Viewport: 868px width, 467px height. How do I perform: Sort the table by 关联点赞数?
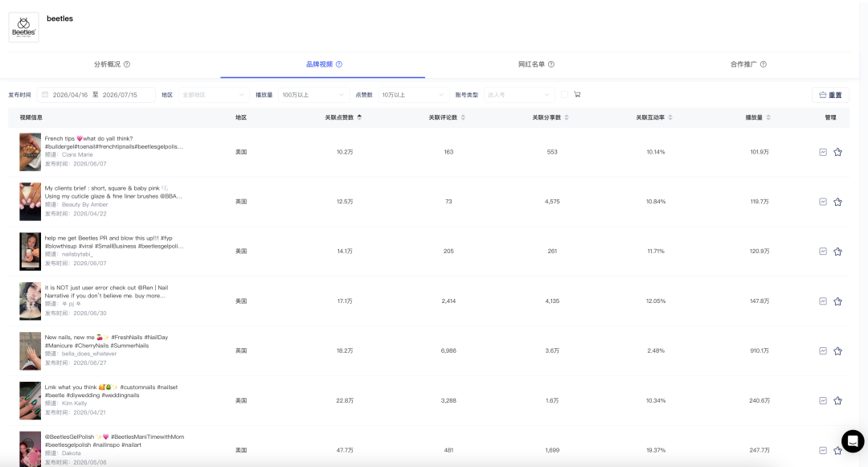(x=343, y=117)
